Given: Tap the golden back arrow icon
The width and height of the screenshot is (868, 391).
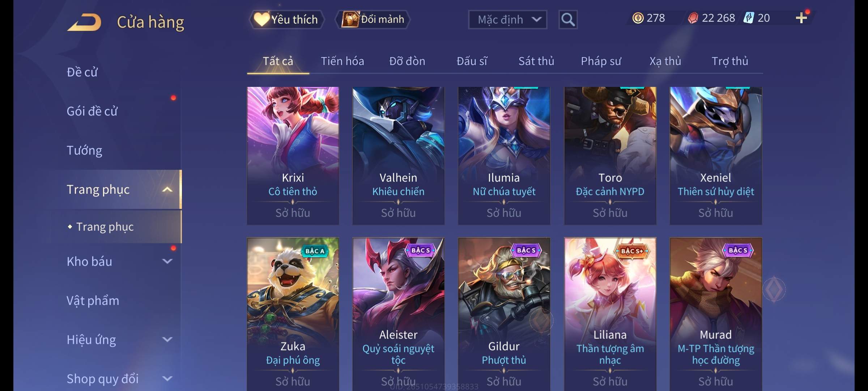Looking at the screenshot, I should coord(84,22).
